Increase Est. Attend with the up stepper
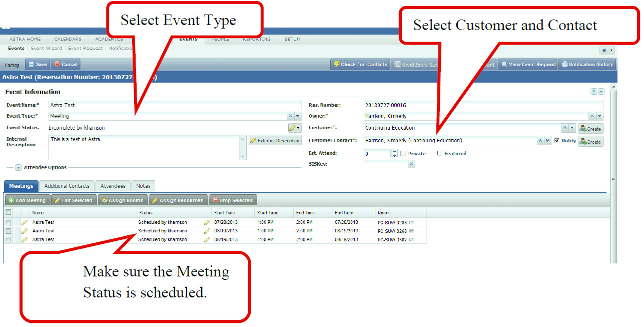The image size is (644, 327). tap(394, 151)
